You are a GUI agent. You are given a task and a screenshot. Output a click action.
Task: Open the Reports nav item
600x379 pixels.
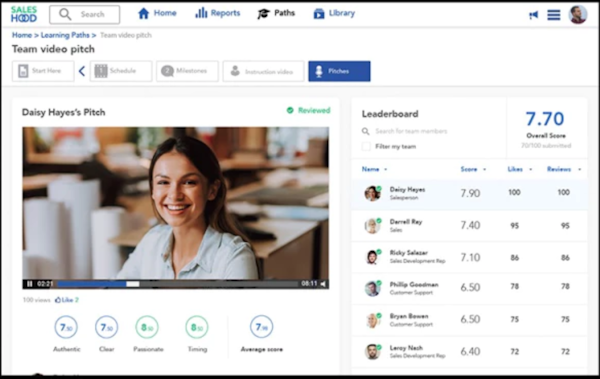tap(217, 13)
